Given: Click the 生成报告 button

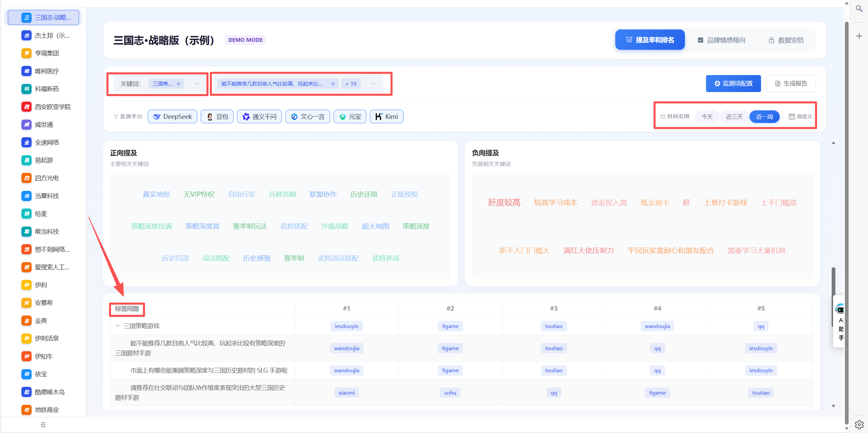Looking at the screenshot, I should tap(791, 84).
